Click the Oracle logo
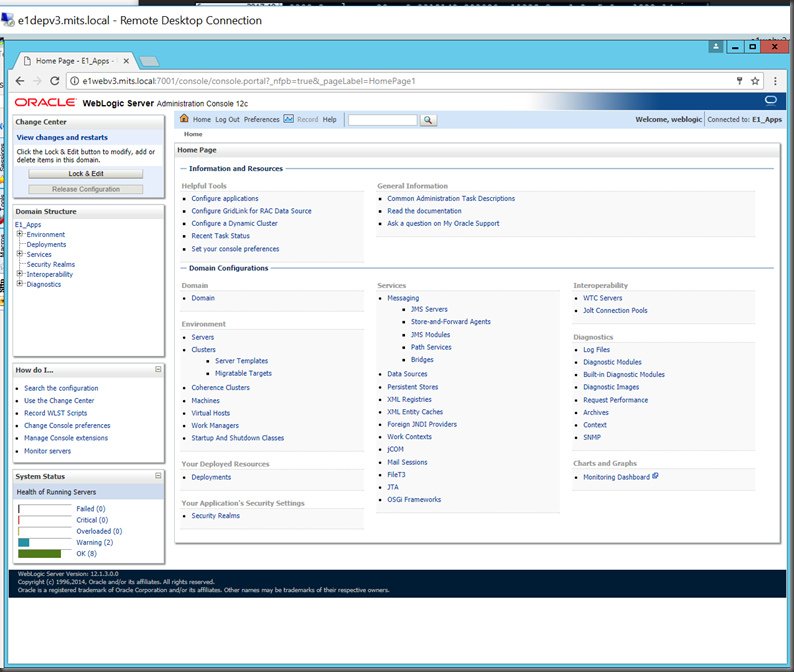 click(45, 102)
